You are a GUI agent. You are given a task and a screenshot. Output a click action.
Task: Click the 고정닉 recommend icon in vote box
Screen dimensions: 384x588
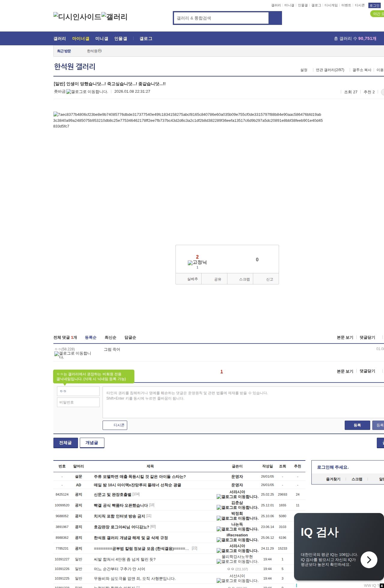(x=197, y=262)
